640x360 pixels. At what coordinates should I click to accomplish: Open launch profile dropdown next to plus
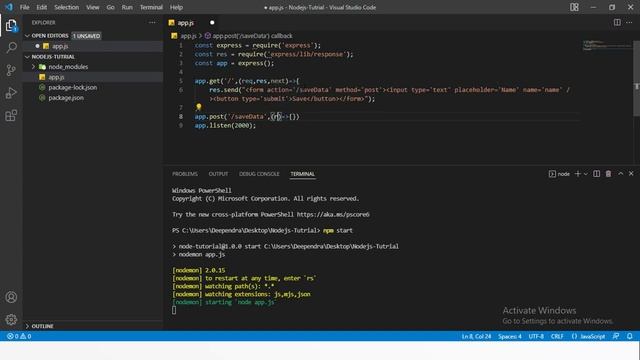(586, 174)
